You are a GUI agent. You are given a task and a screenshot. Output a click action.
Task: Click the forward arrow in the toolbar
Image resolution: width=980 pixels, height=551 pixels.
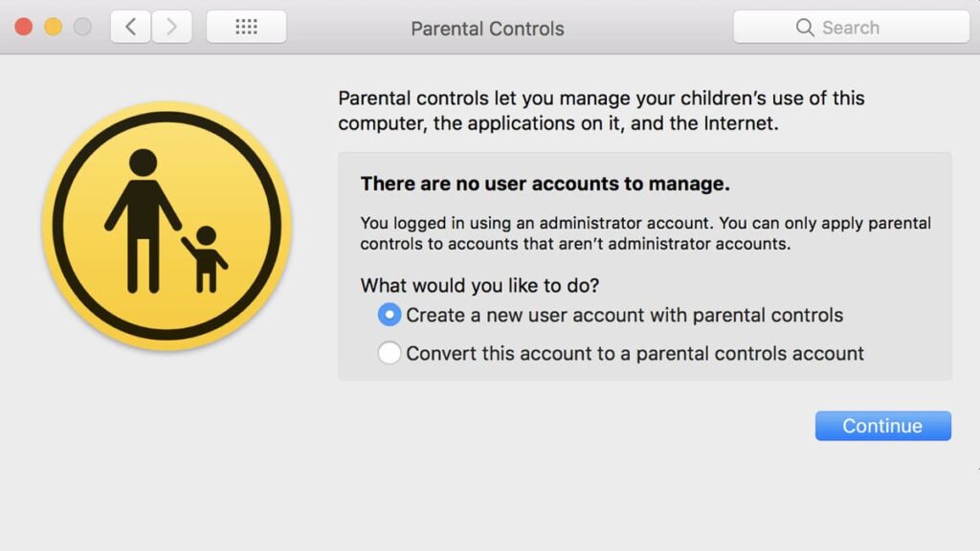pos(171,27)
